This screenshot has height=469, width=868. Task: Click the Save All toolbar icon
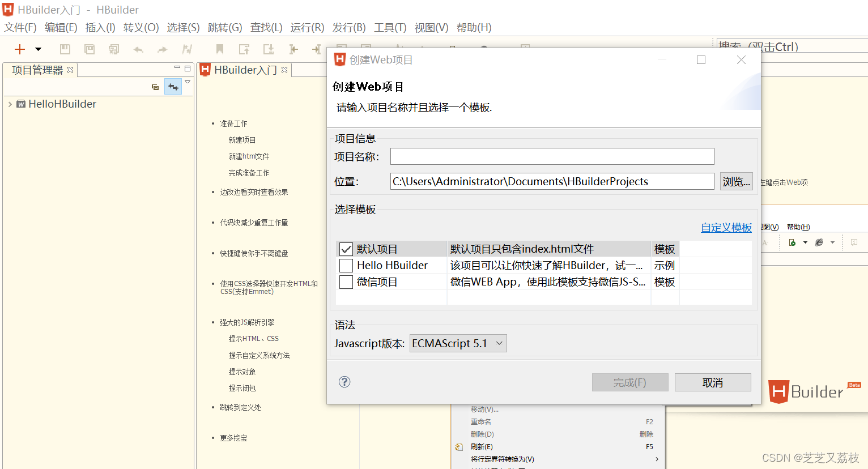(x=114, y=49)
